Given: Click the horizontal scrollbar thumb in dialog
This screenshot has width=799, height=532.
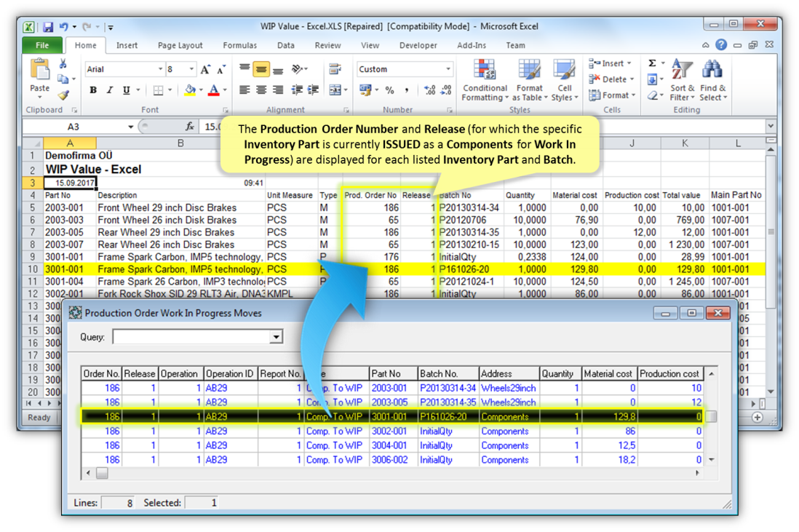Looking at the screenshot, I should [x=102, y=473].
